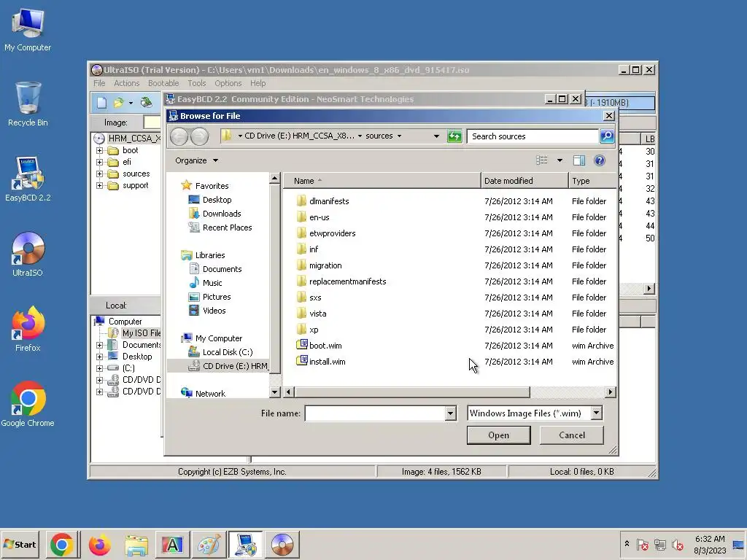Screen dimensions: 747x560
Task: Click the File name input field
Action: 375,413
